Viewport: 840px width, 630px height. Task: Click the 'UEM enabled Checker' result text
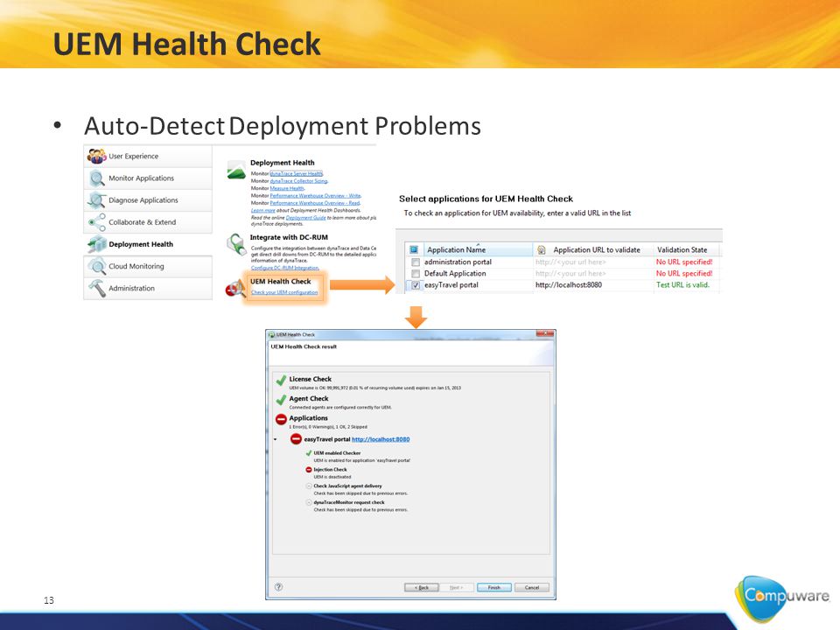coord(337,452)
